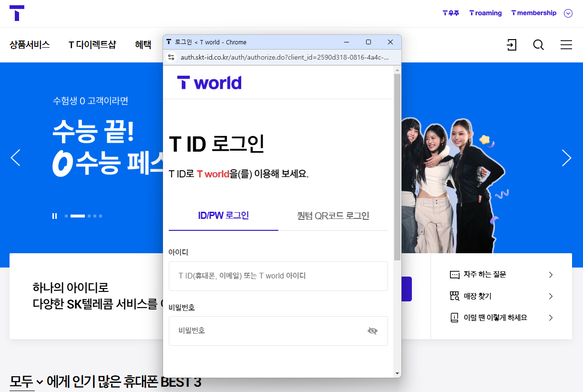Toggle password visibility eye icon
The image size is (583, 392).
[373, 331]
